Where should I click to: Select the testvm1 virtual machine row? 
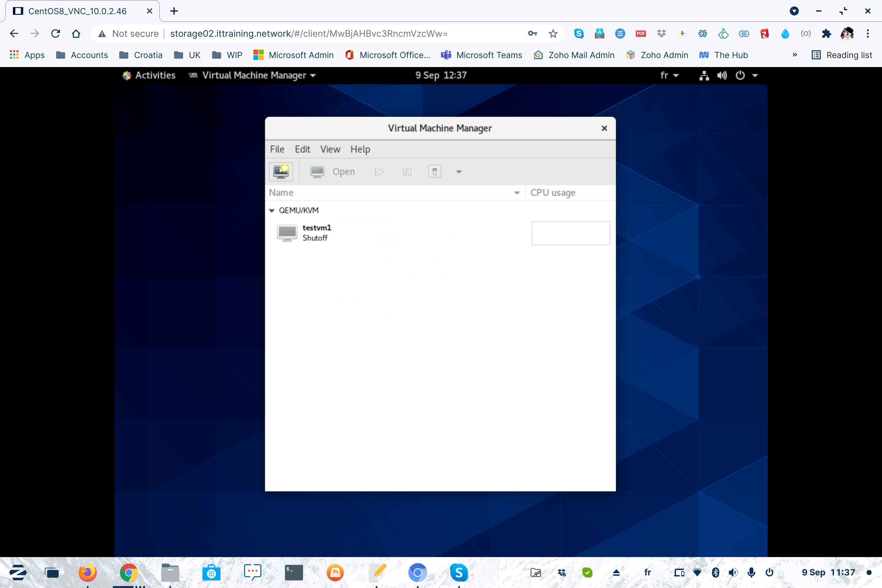(x=440, y=233)
